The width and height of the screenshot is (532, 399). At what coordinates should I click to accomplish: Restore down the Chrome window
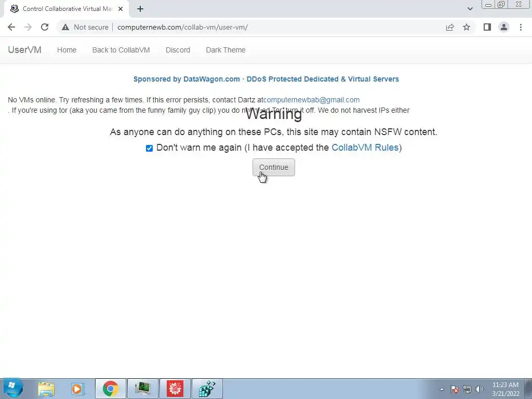tap(501, 4)
